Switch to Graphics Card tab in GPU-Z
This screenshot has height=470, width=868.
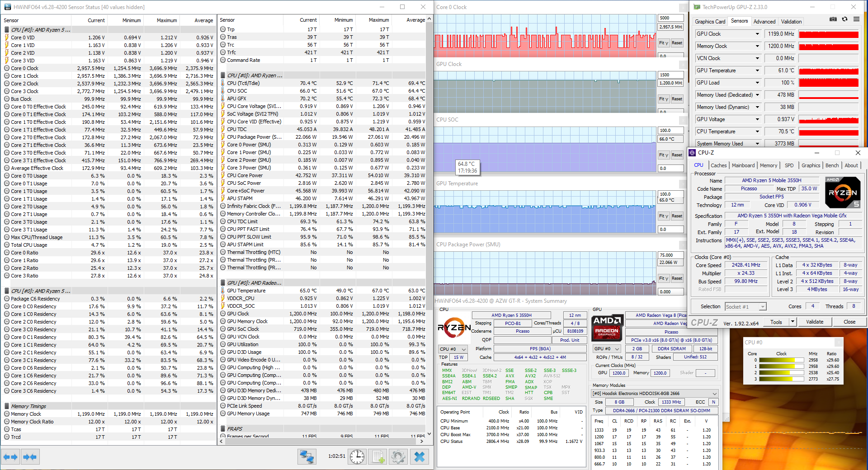710,21
